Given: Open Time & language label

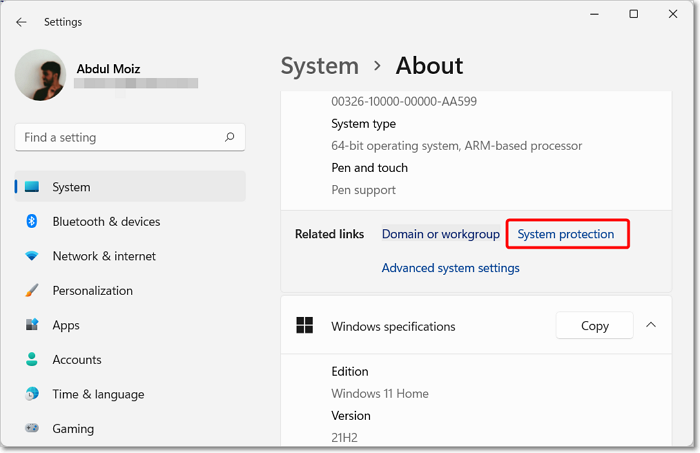Looking at the screenshot, I should point(98,395).
